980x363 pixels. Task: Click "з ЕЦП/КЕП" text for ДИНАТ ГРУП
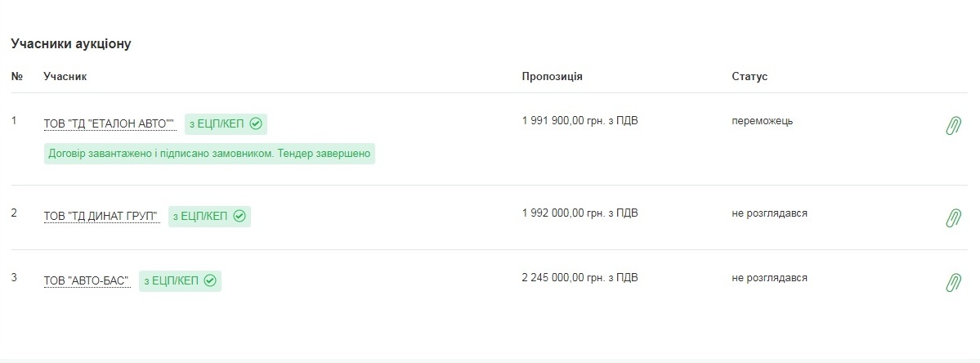[x=200, y=216]
